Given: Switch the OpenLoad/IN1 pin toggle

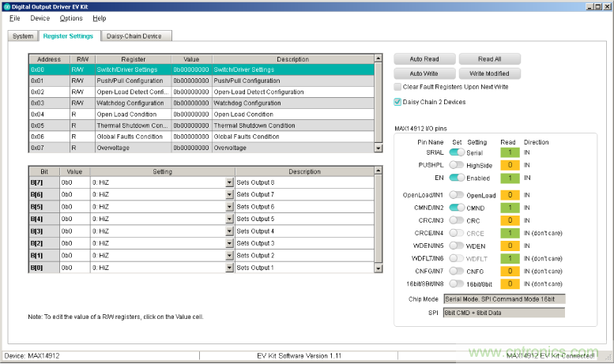Looking at the screenshot, I should point(457,195).
